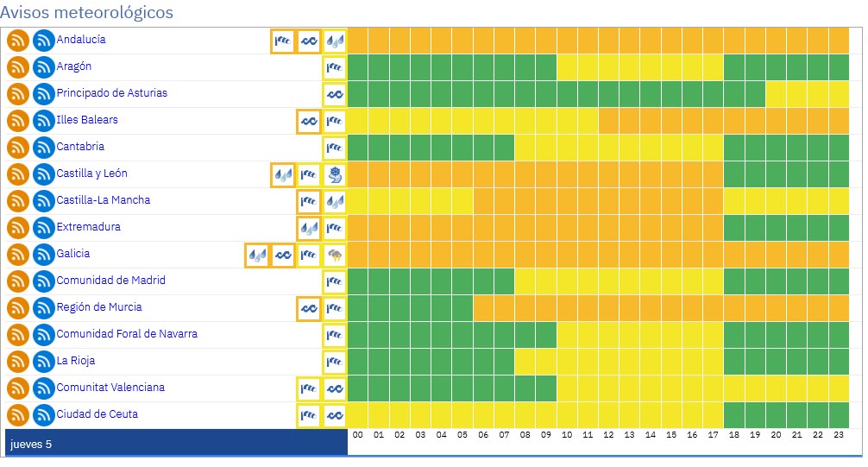Click the blue RSS icon for Ciudad de Ceuta
The width and height of the screenshot is (868, 467).
44,416
